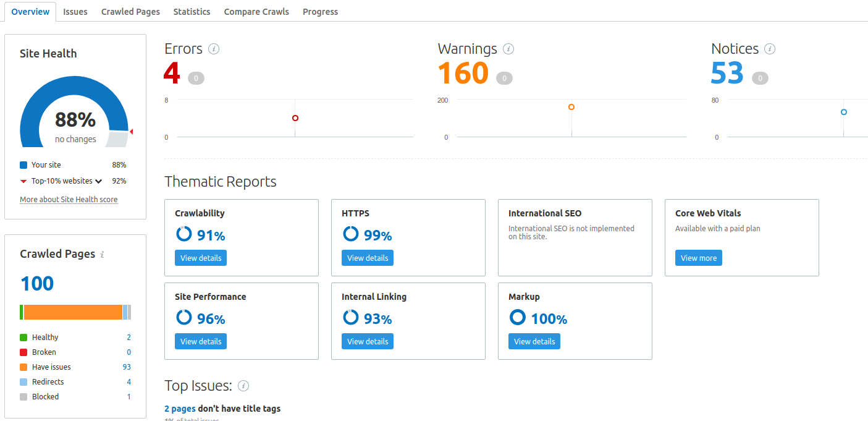Screen dimensions: 868x421
Task: Click the Crawlability gauge circle icon
Action: [183, 234]
